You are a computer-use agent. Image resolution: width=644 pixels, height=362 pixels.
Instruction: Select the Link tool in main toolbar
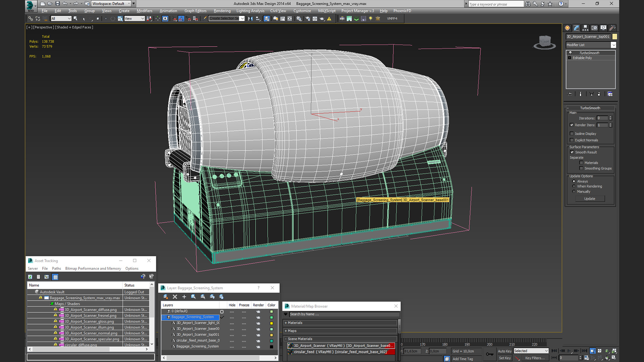tap(31, 19)
